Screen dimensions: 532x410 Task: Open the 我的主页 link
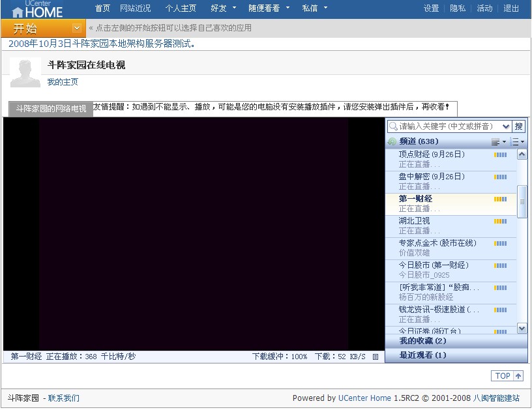63,81
